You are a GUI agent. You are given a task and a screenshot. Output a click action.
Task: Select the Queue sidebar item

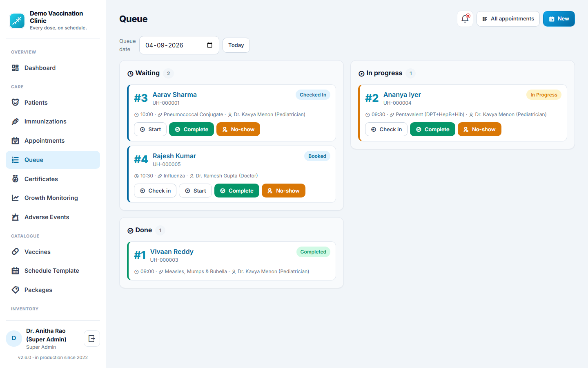tap(53, 160)
